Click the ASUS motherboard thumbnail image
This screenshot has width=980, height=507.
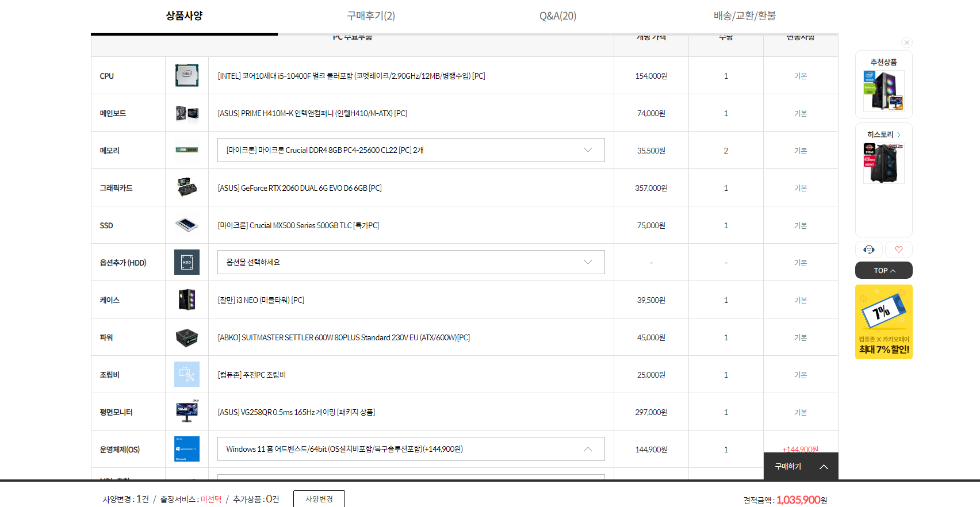(187, 113)
